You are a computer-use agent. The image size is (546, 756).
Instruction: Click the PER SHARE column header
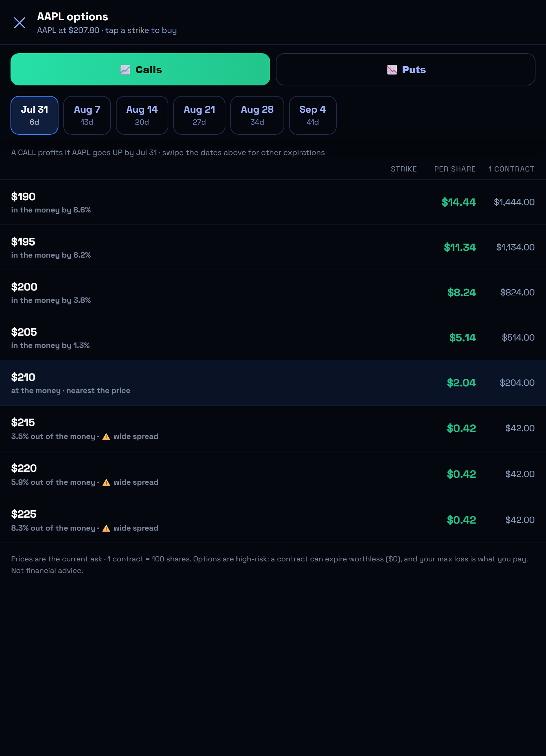click(455, 169)
